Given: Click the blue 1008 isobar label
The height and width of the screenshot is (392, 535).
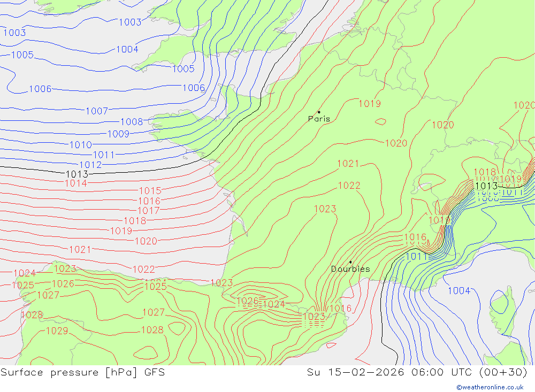Looking at the screenshot, I should (x=132, y=122).
